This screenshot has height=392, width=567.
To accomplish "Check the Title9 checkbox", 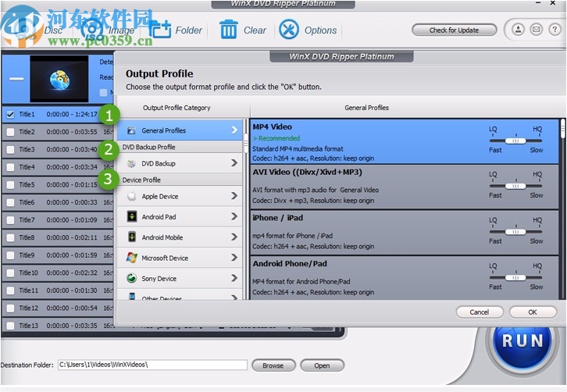I will click(10, 255).
